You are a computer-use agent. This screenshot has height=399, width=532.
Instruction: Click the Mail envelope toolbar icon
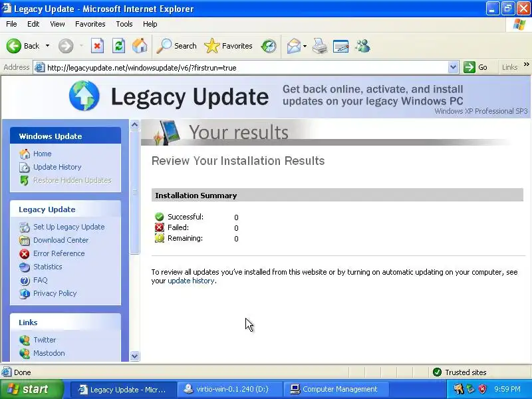coord(294,46)
